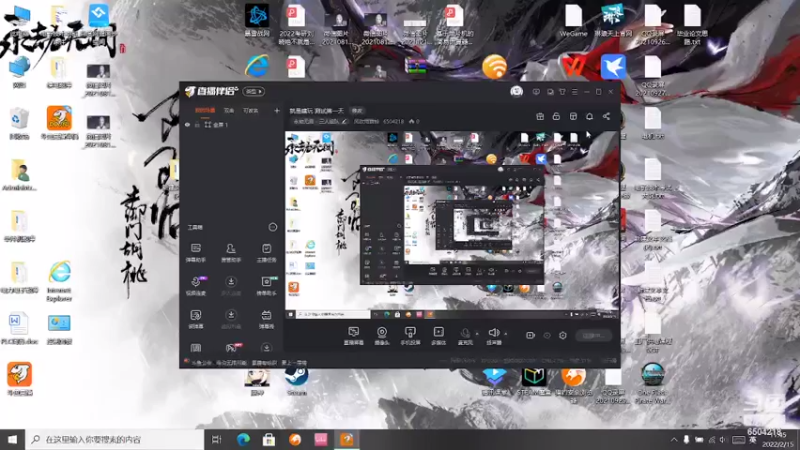
Task: Click 修改 button beside stream title
Action: [357, 110]
